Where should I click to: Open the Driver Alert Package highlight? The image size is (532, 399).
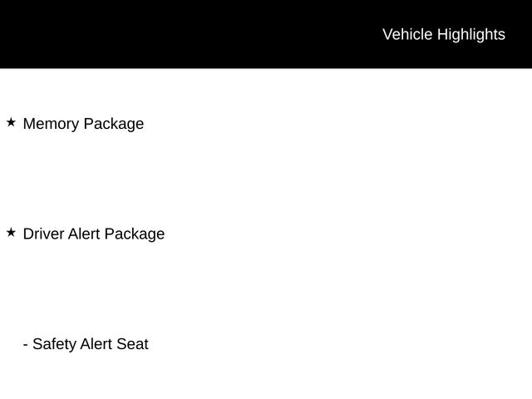(94, 234)
